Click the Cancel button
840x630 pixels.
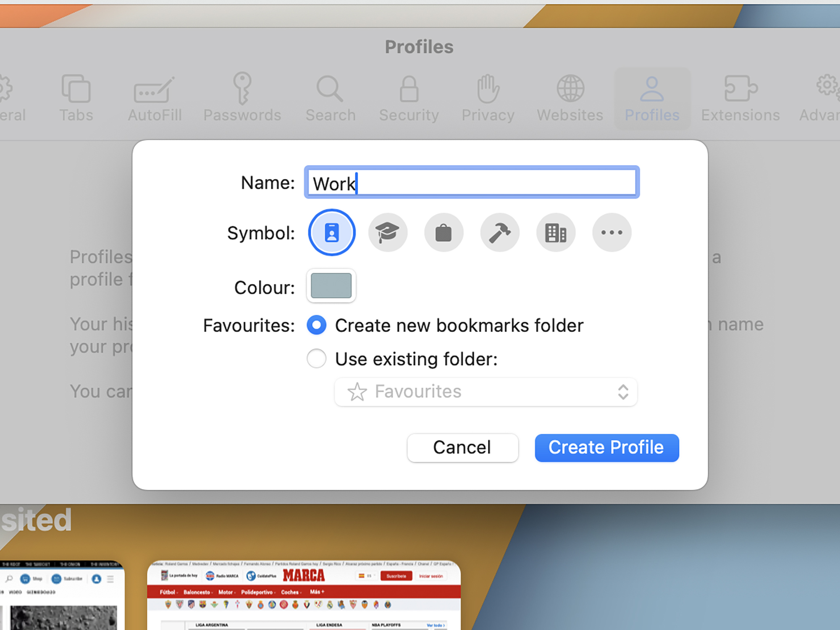click(462, 447)
